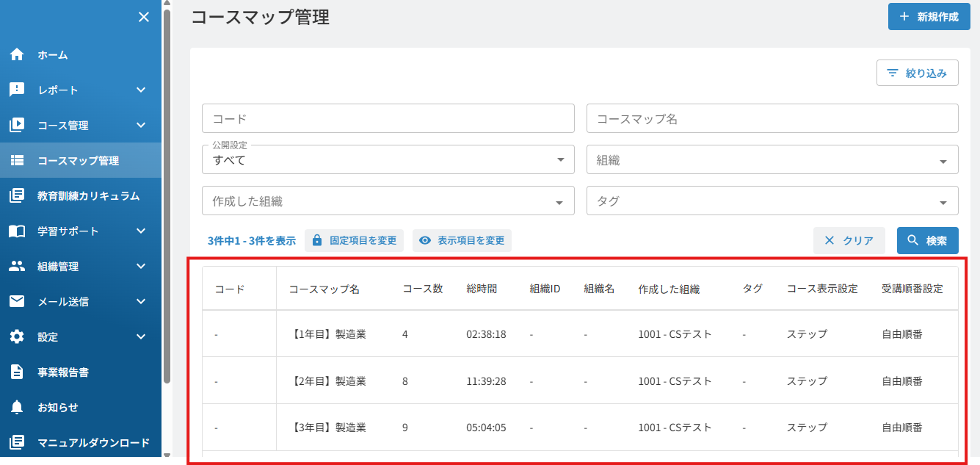980x465 pixels.
Task: Click the sidebar vertical scrollbar
Action: 167,196
